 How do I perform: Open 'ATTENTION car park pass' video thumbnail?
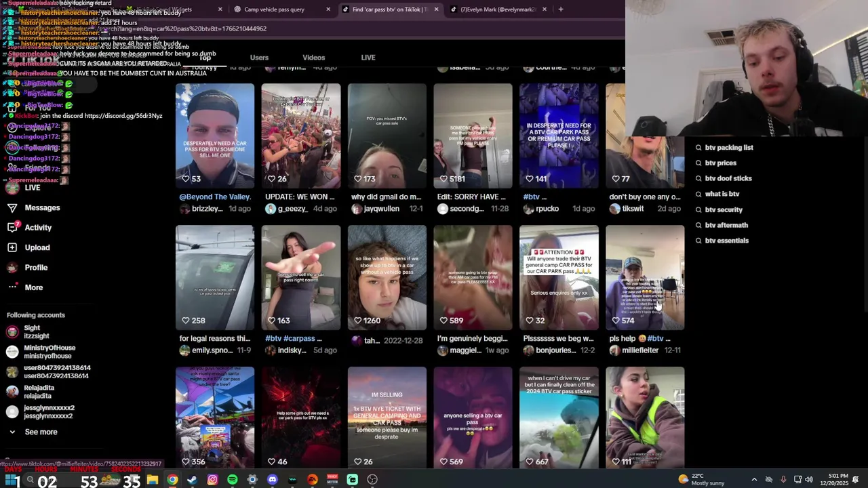(x=559, y=277)
